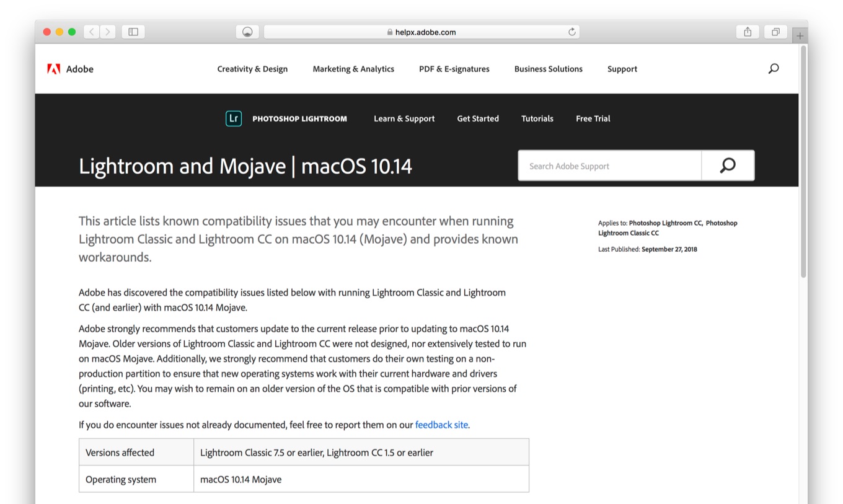The image size is (843, 504).
Task: Click 'Last Published: September 27, 2018' text
Action: click(648, 249)
